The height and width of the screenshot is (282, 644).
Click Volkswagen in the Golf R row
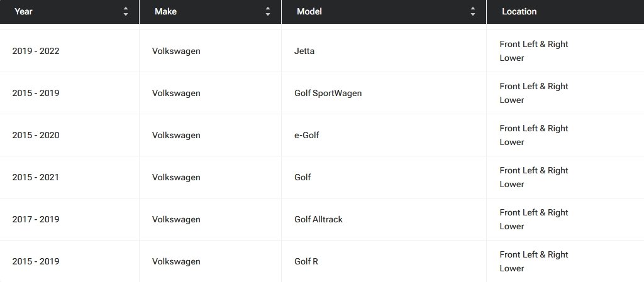(x=176, y=261)
